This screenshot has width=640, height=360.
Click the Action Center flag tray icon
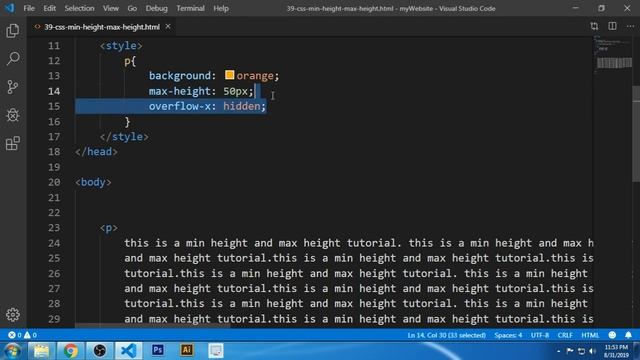[x=570, y=351]
